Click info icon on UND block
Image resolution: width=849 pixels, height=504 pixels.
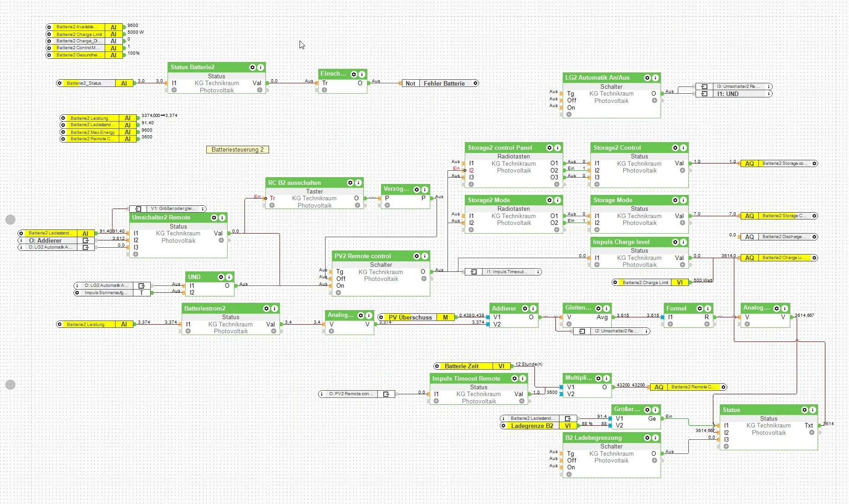click(229, 277)
